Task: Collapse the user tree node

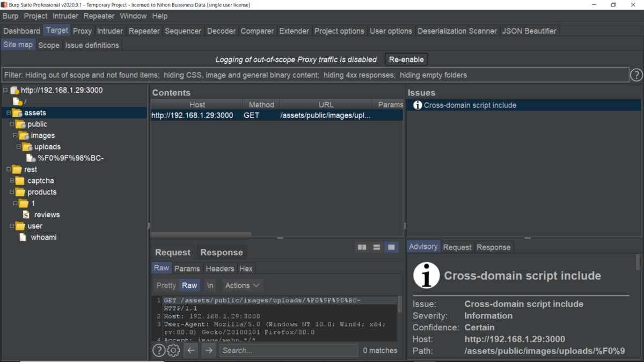Action: (12, 225)
